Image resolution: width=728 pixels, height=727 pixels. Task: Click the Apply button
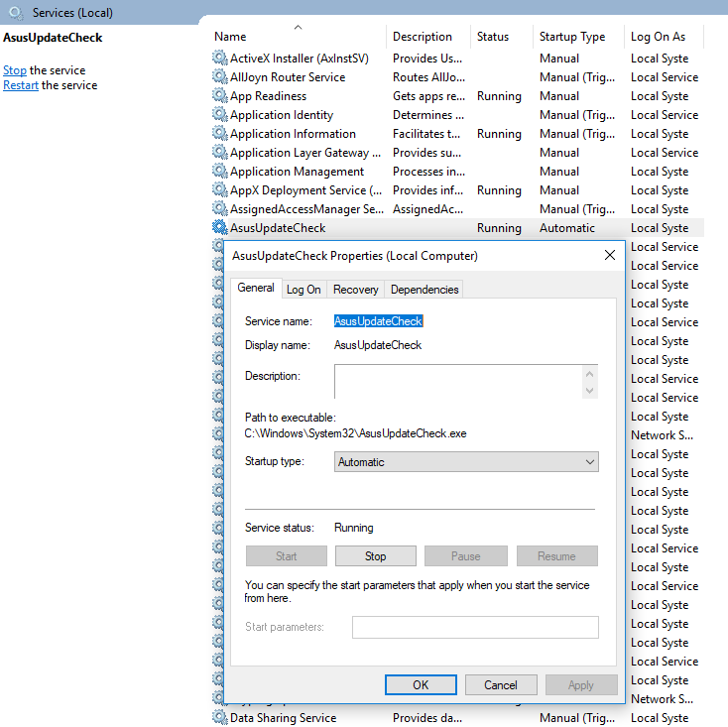coord(581,684)
